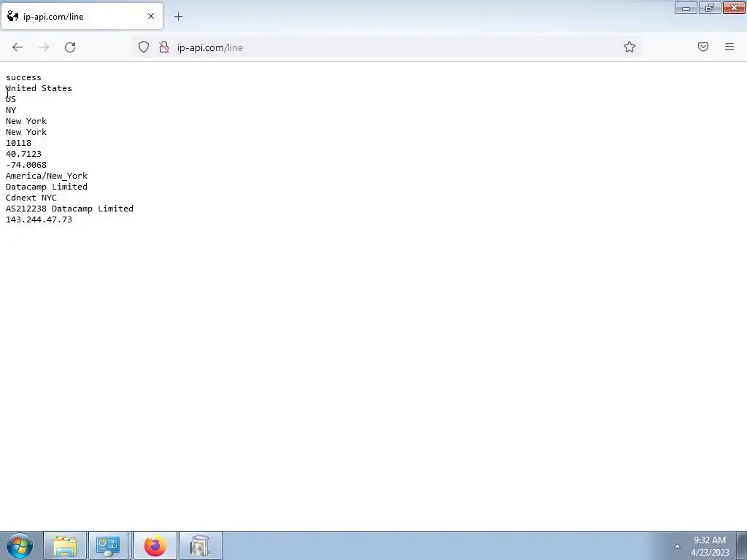747x560 pixels.
Task: Click the "success" status line
Action: pos(24,77)
